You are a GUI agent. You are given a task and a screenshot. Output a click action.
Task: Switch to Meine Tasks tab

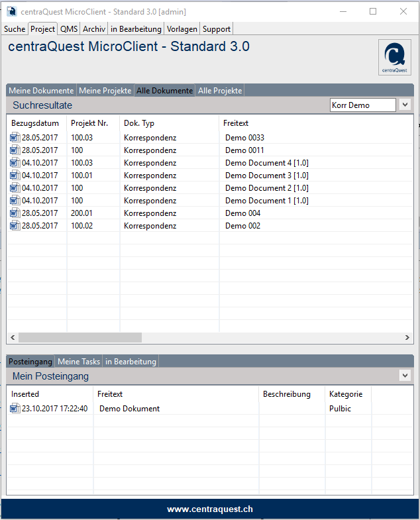[x=79, y=362]
